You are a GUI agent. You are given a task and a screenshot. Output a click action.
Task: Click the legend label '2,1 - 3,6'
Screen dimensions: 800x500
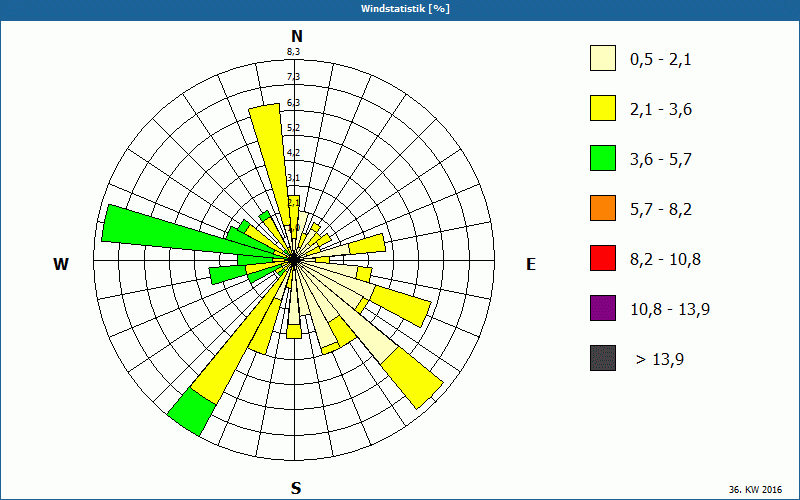[x=661, y=110]
